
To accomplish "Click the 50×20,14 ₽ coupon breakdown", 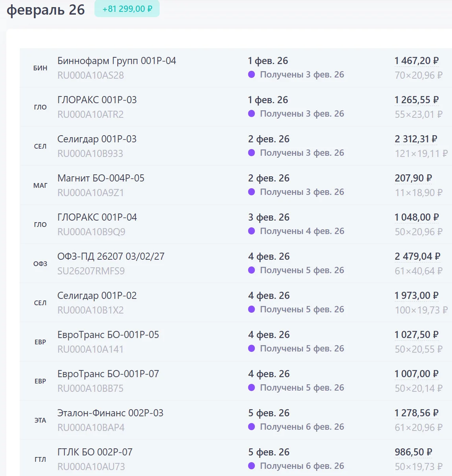I will [418, 388].
